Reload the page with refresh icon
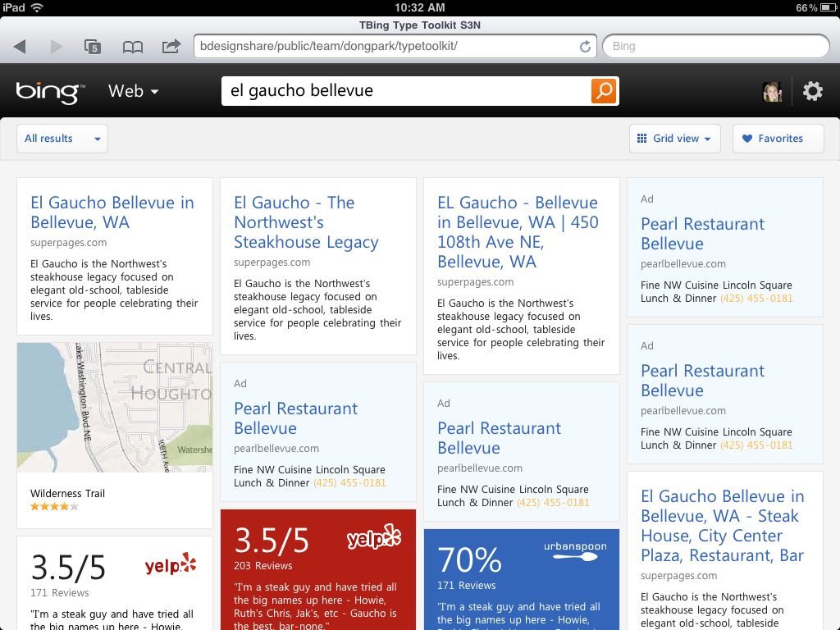This screenshot has width=840, height=630. [x=585, y=47]
